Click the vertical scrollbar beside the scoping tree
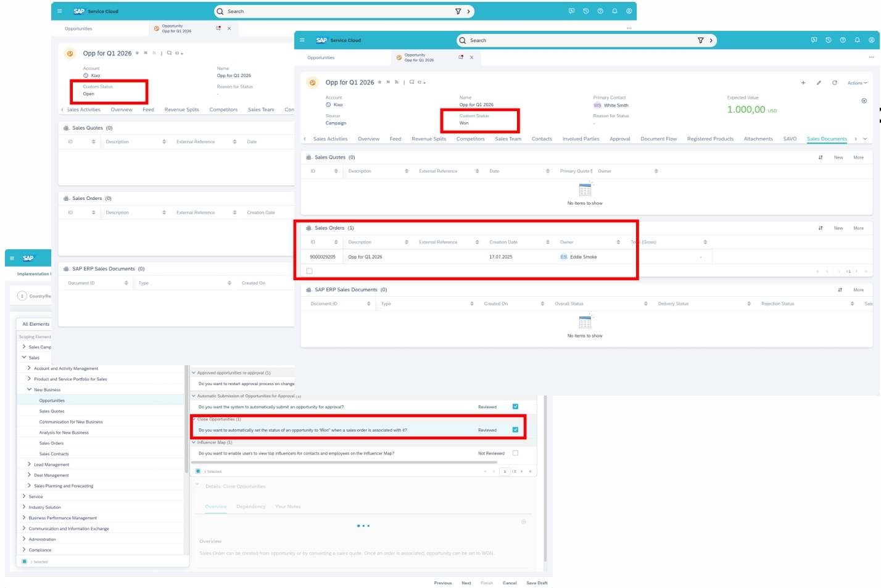 [186, 420]
